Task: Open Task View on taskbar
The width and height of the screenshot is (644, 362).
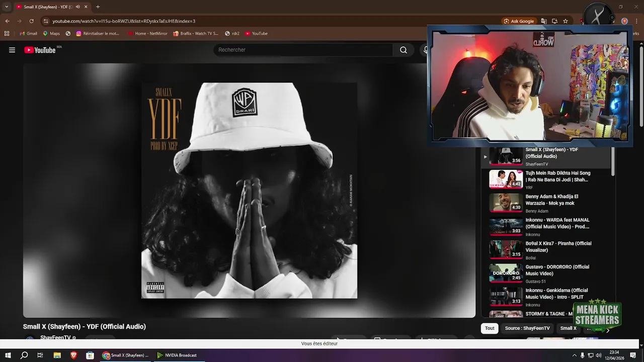Action: (x=40, y=355)
